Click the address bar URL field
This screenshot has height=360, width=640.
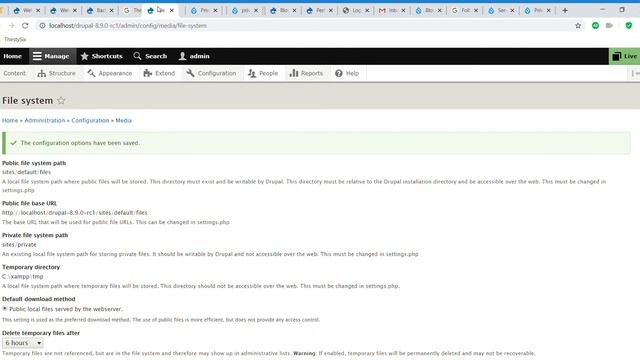coord(306,26)
